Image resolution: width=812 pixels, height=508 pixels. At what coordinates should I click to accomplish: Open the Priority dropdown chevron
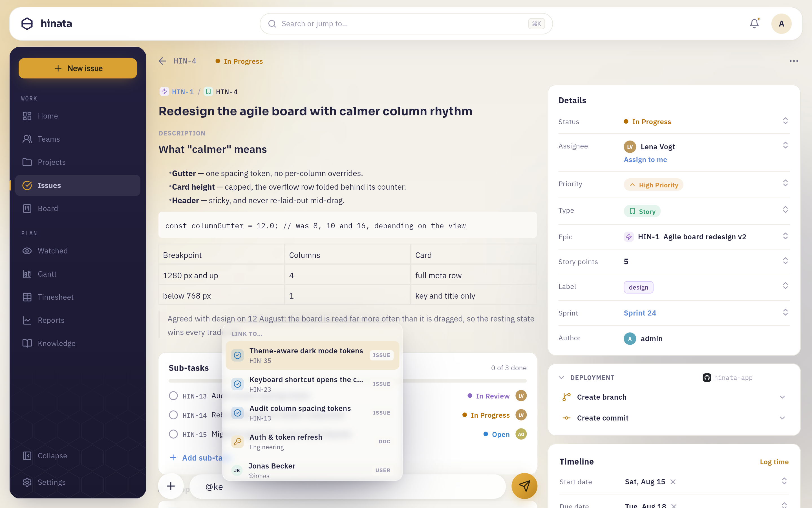tap(785, 183)
